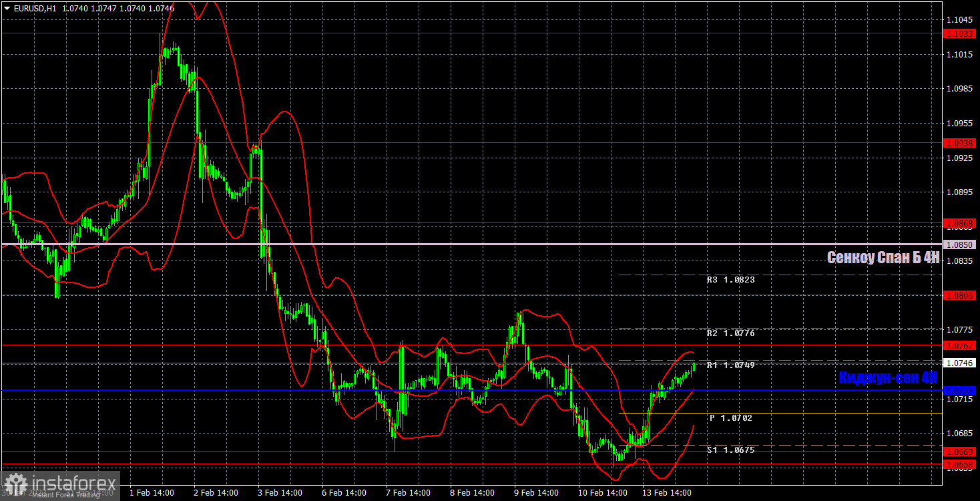Click the '8 Feb 14:00' time axis label
Viewport: 980px width, 501px height.
click(x=472, y=493)
